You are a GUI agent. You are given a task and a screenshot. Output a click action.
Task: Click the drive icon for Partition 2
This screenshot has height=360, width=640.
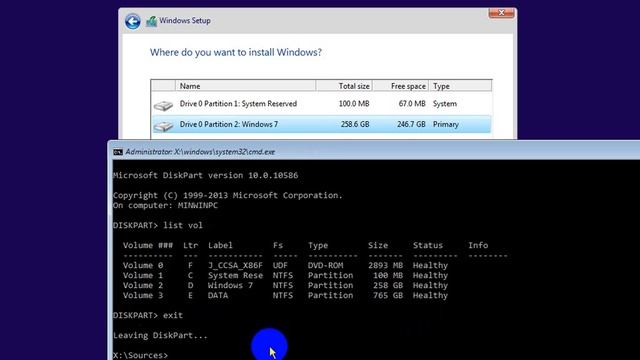click(163, 126)
